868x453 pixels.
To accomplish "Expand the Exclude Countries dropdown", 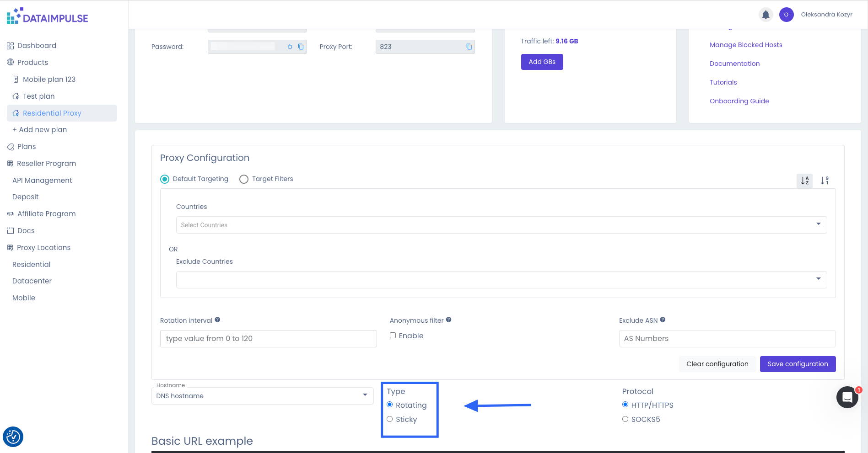I will point(501,280).
